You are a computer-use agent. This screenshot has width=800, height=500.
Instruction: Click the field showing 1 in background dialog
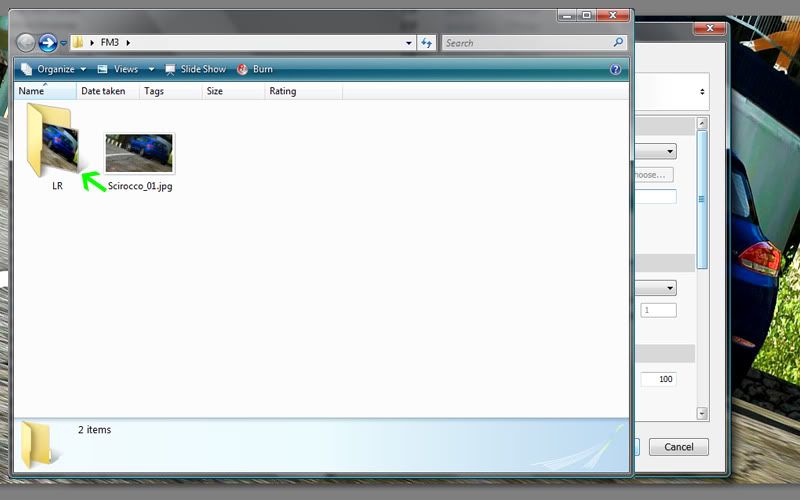659,310
